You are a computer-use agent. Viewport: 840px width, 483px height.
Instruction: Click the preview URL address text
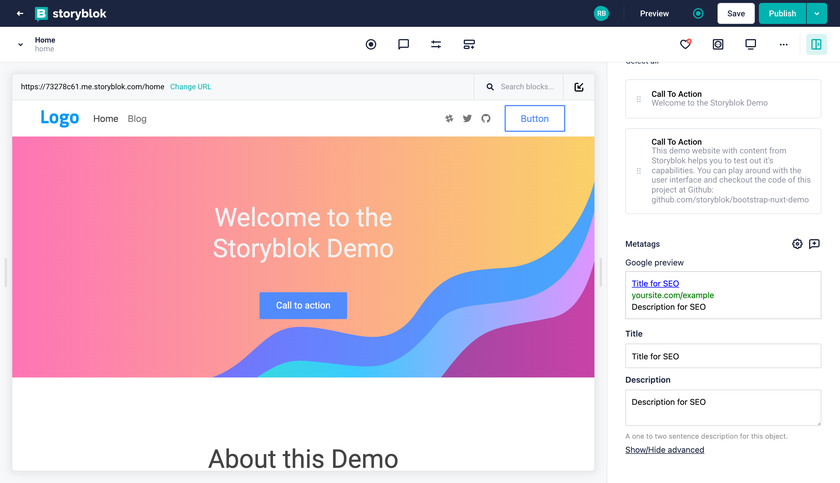[92, 87]
